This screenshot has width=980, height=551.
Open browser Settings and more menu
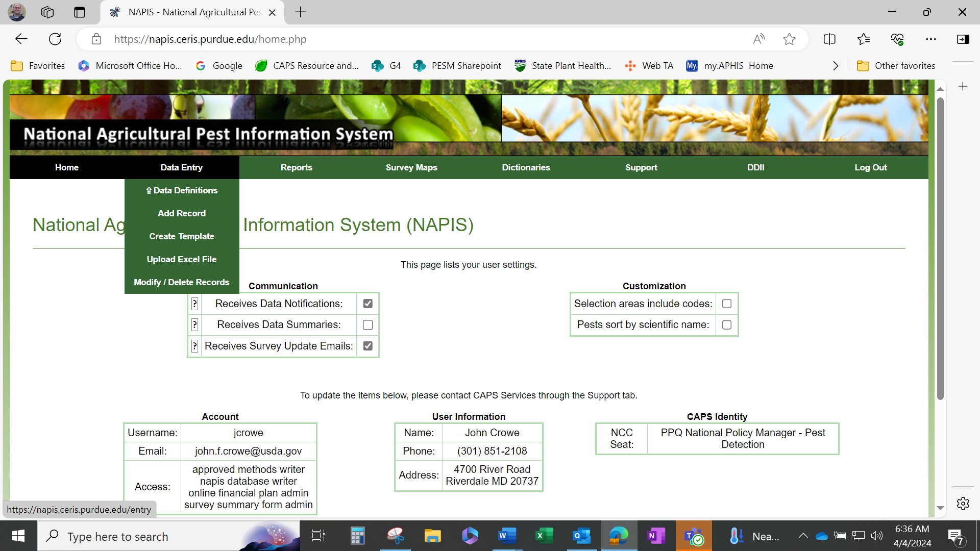tap(931, 39)
